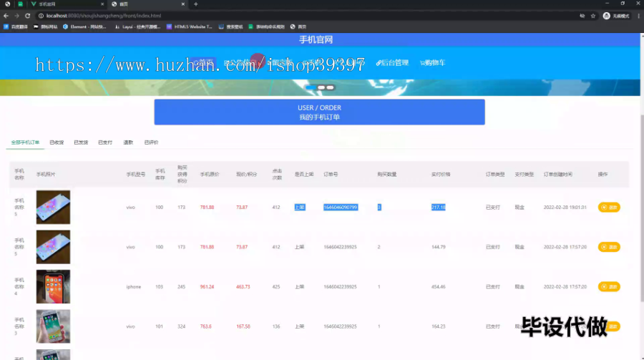Open the 搜索壁纸 bookmark
This screenshot has height=360, width=644.
tap(231, 26)
